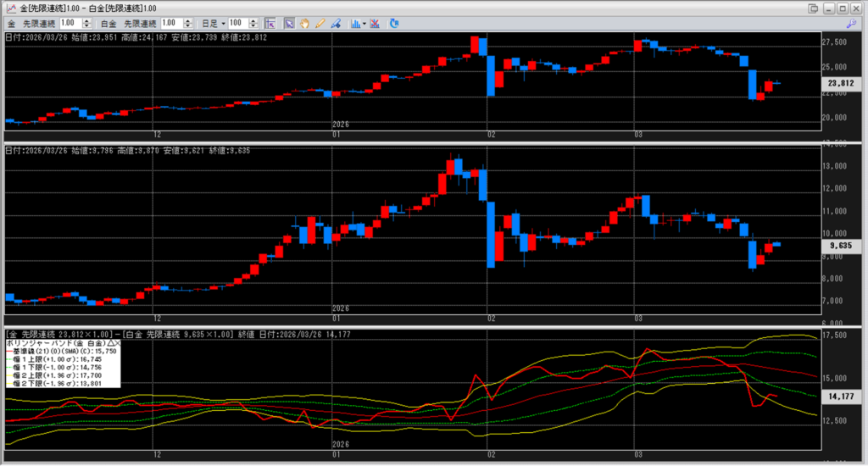Click the window title 金[先限連続]1.00 text
Screen dimensions: 868x466
pos(50,8)
